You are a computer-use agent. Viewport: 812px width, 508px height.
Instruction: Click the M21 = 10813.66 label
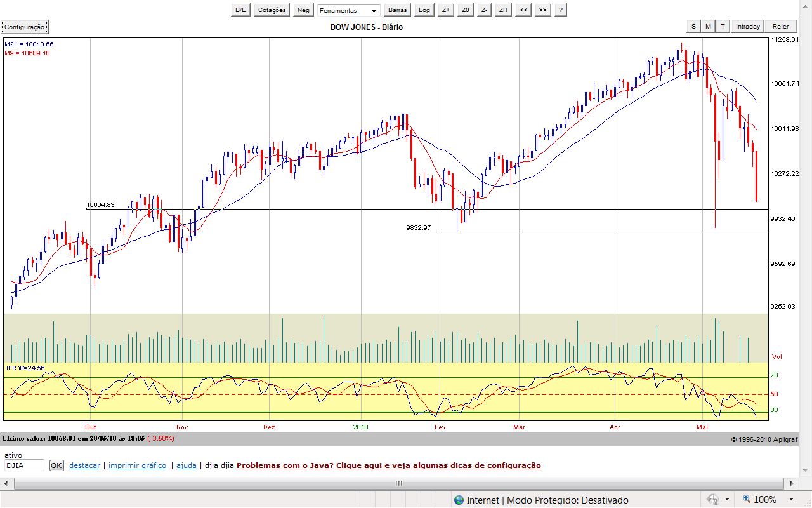[29, 44]
